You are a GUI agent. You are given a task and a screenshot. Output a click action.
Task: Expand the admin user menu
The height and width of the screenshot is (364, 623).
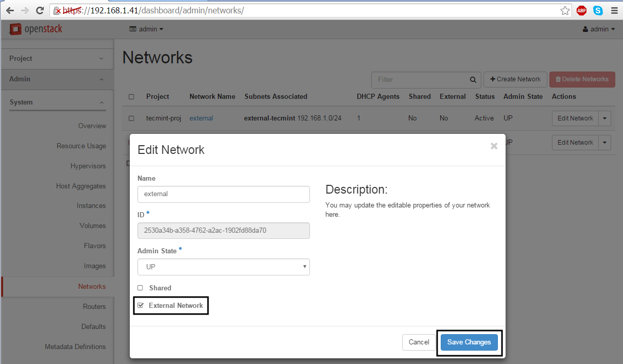[x=599, y=29]
